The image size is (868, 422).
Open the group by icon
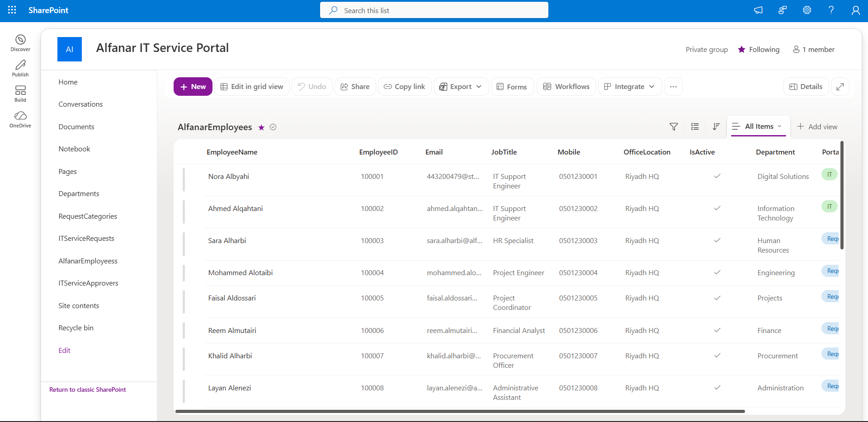coord(695,127)
